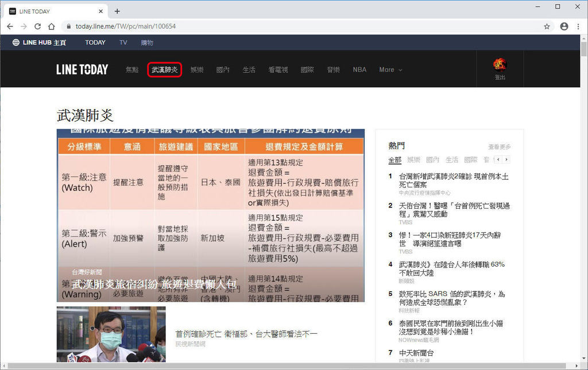Viewport: 588px width, 370px height.
Task: Click the address bar URL
Action: [x=126, y=26]
